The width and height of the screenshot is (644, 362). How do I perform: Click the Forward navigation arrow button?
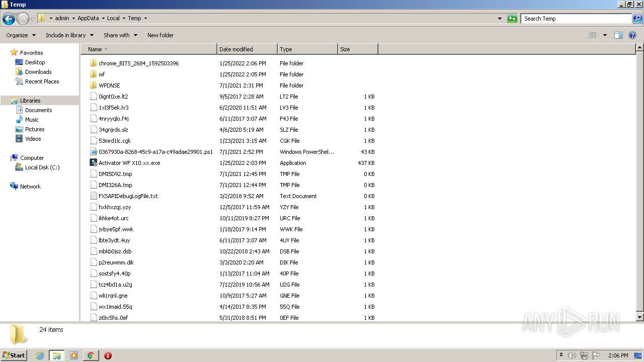[x=23, y=19]
